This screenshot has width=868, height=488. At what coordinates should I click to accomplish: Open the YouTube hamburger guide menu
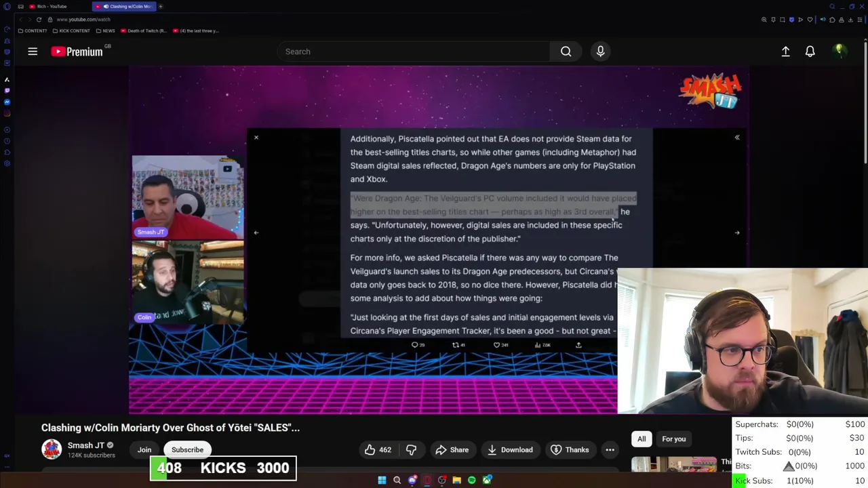pyautogui.click(x=33, y=52)
